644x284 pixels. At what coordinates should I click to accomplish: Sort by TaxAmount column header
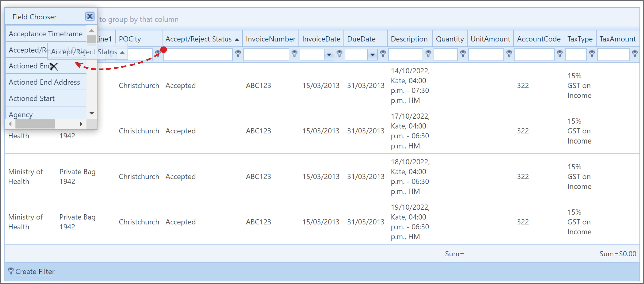coord(618,39)
